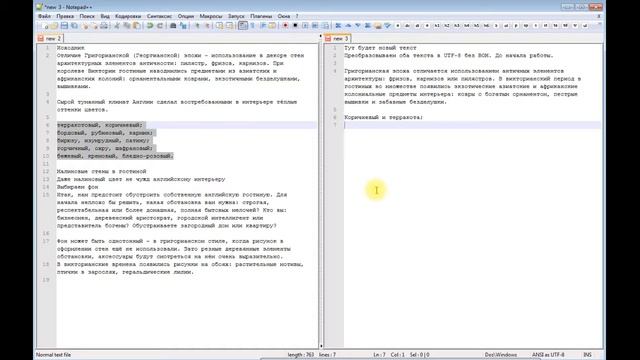Screen dimensions: 640x360
Task: Click the h1 tag toolbar button
Action: pos(437,26)
